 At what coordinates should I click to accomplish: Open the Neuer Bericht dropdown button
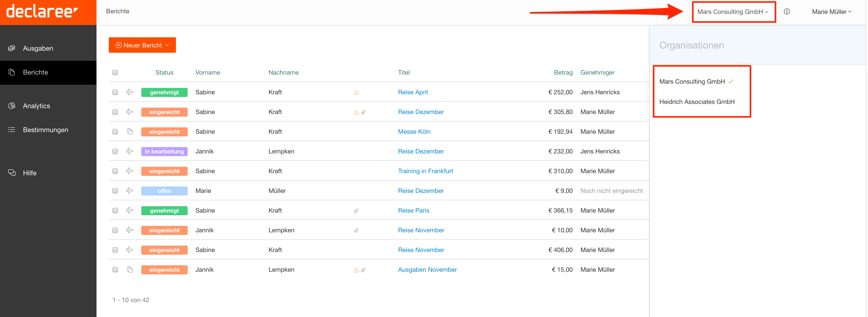coord(142,45)
